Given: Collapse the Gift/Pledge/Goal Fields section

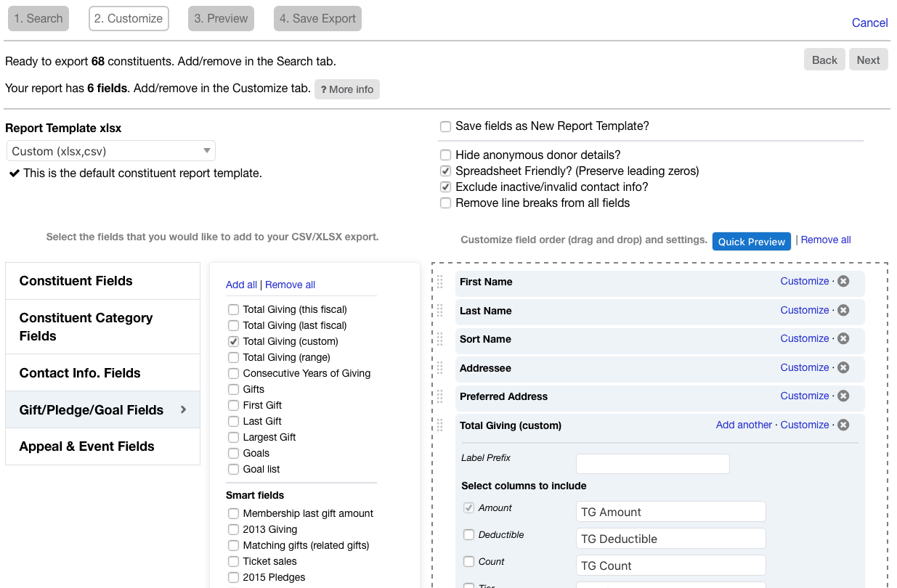Looking at the screenshot, I should pos(102,409).
